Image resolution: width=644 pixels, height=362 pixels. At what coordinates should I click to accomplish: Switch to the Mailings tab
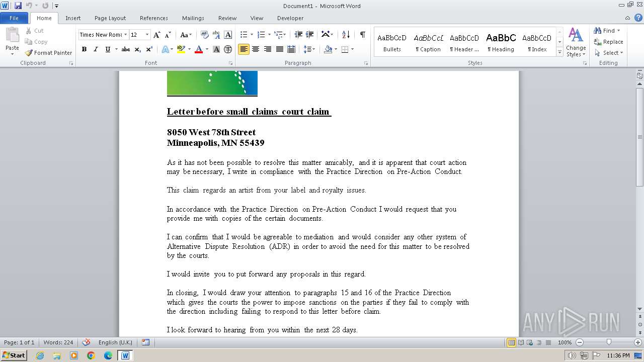193,18
